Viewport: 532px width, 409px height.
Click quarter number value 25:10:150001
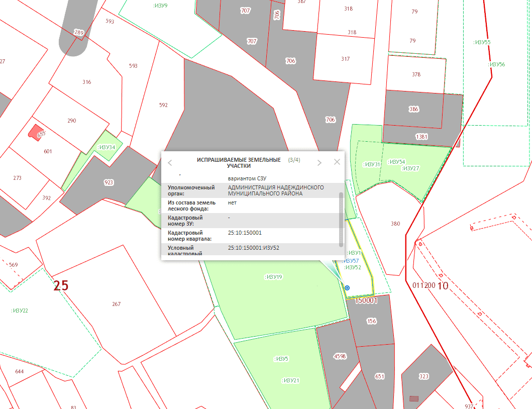(x=245, y=233)
